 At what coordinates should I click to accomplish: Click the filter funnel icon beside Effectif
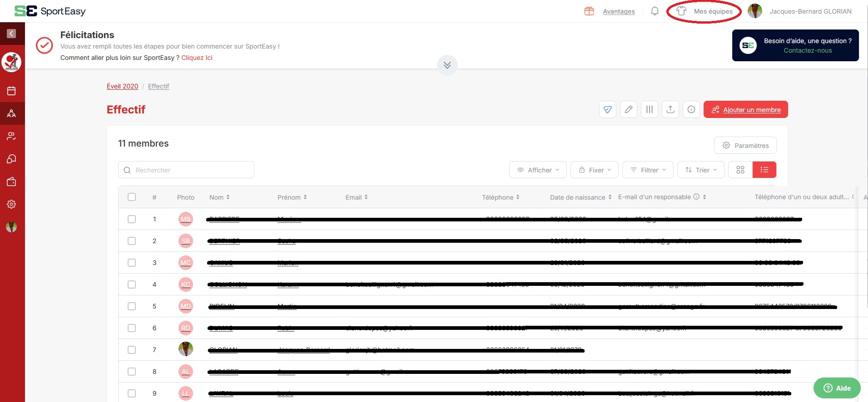(607, 109)
